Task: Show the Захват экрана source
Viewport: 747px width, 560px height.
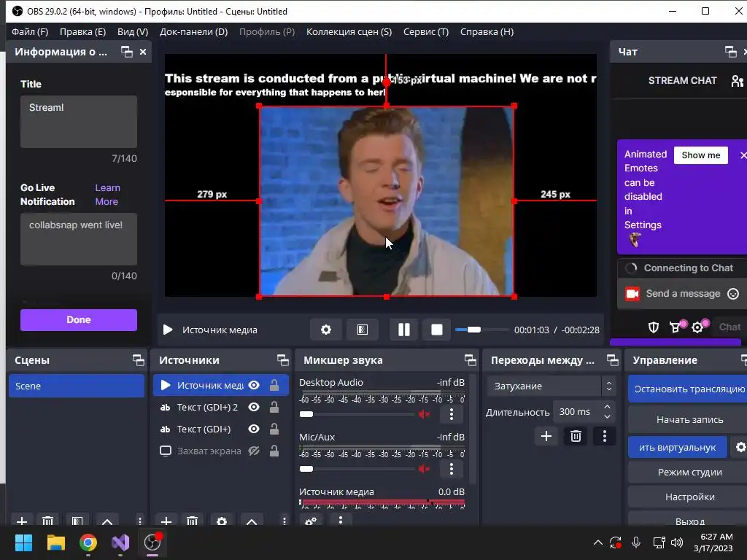Action: click(x=254, y=451)
